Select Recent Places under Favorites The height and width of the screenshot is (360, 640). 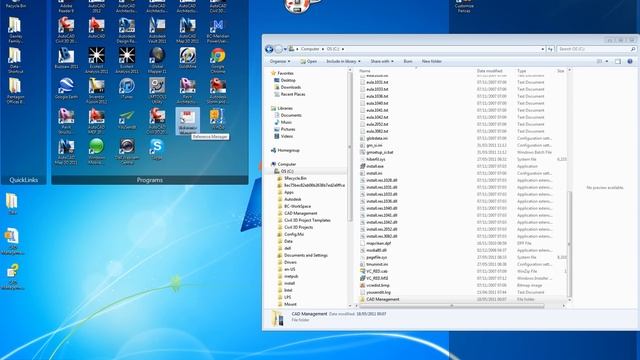(289, 94)
